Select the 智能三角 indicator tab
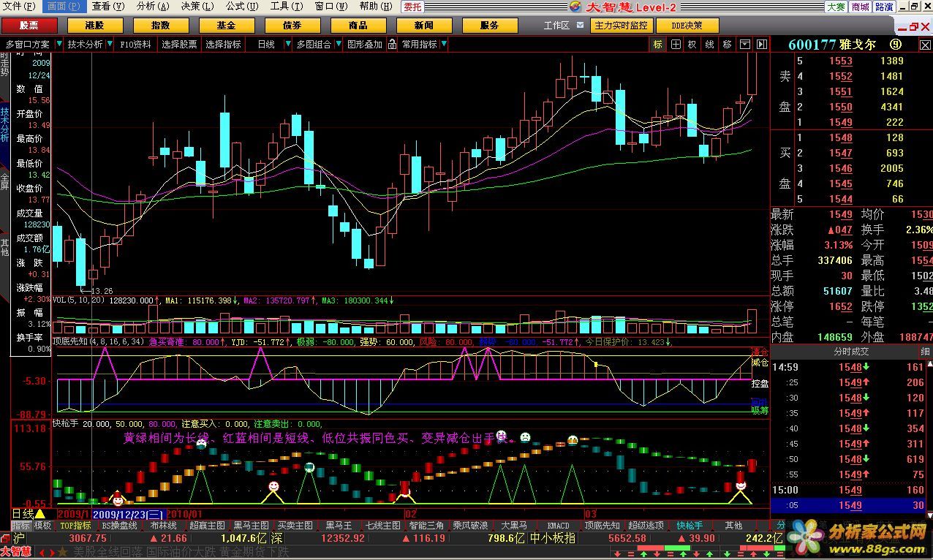933x560 pixels. coord(426,526)
